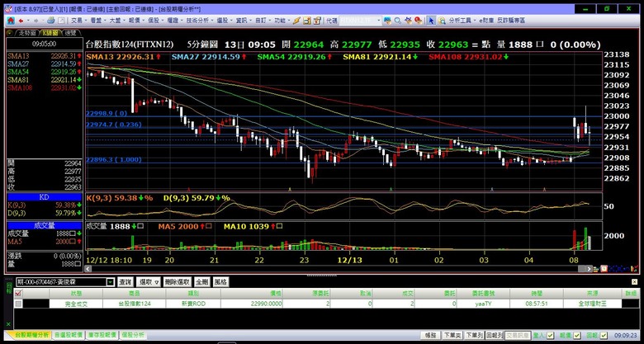Open the 功能 menu

pyautogui.click(x=282, y=20)
